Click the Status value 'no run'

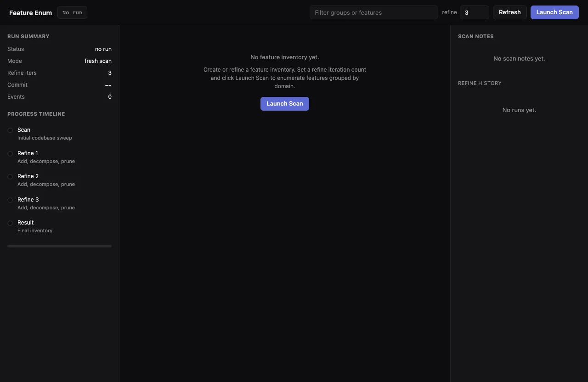click(x=103, y=49)
